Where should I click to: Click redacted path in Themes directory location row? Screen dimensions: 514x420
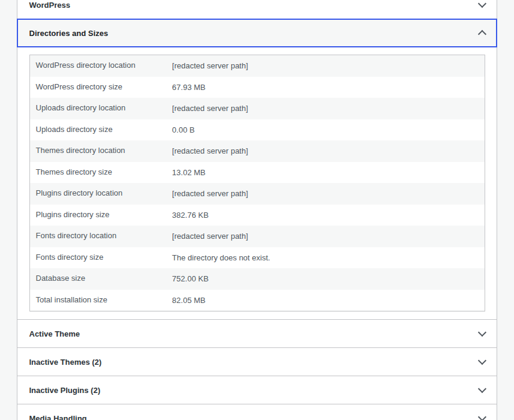click(210, 151)
